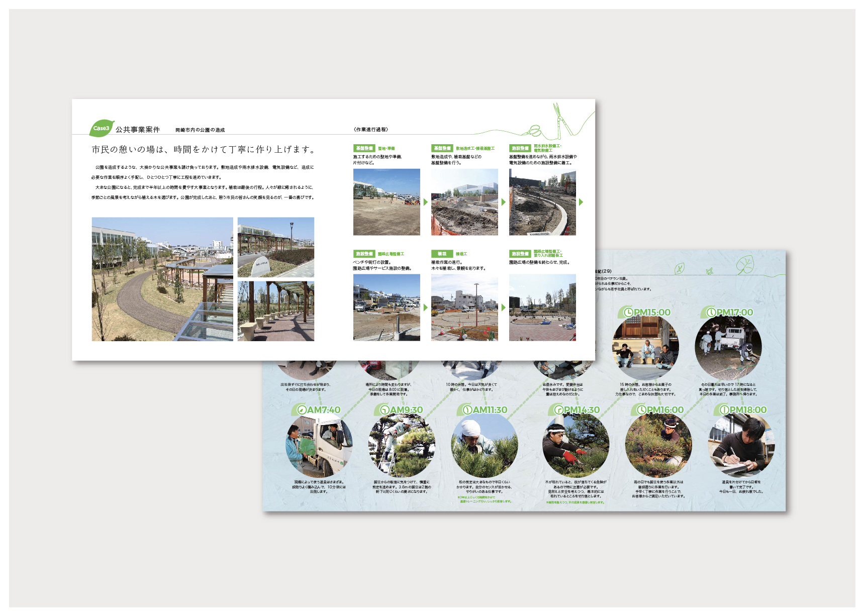
Task: Click the clock icon beside AM7:40
Action: [x=301, y=410]
